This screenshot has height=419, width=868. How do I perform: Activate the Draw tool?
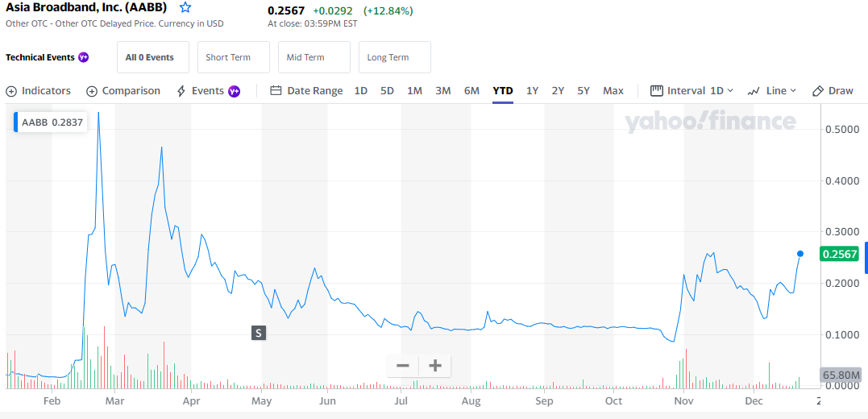point(833,91)
